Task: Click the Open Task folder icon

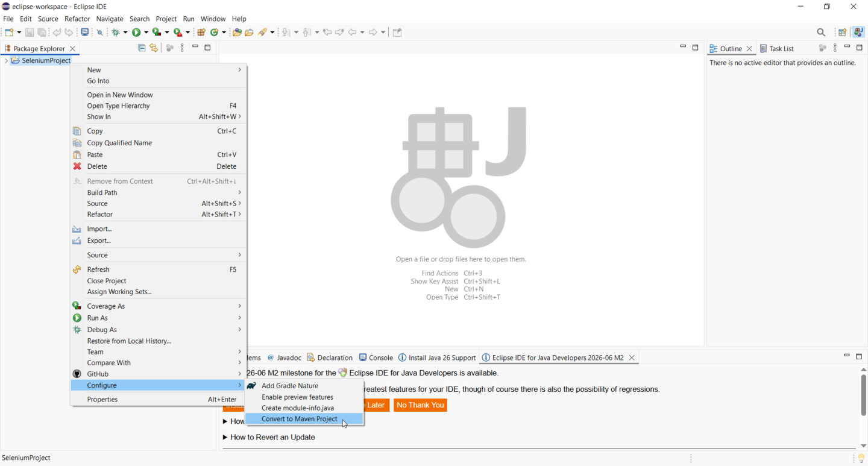Action: click(x=249, y=33)
